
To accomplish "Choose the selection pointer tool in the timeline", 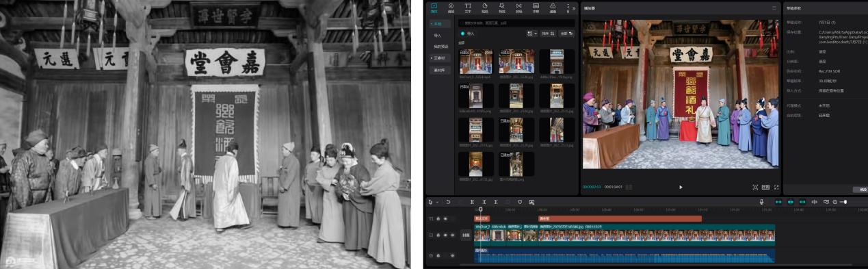I will tap(430, 202).
